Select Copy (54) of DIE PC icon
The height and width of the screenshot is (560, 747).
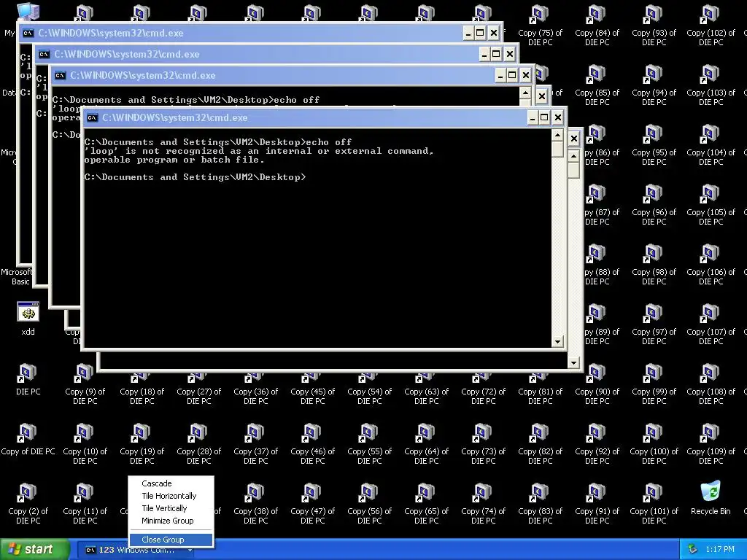[x=369, y=389]
